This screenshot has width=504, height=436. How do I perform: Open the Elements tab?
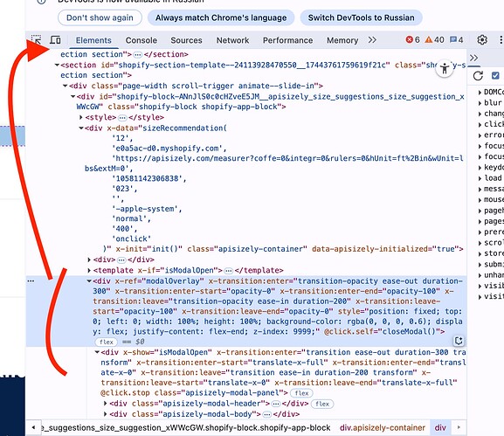pyautogui.click(x=93, y=40)
